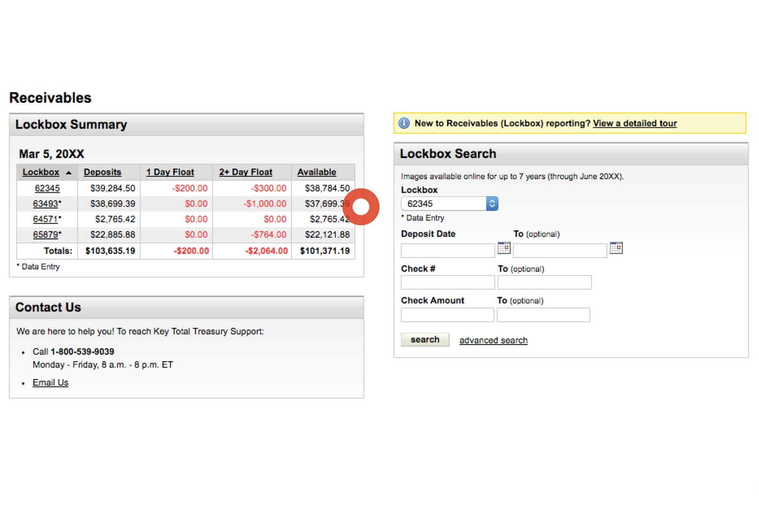Focus the Check Amount input field
The width and height of the screenshot is (759, 532).
coord(447,315)
